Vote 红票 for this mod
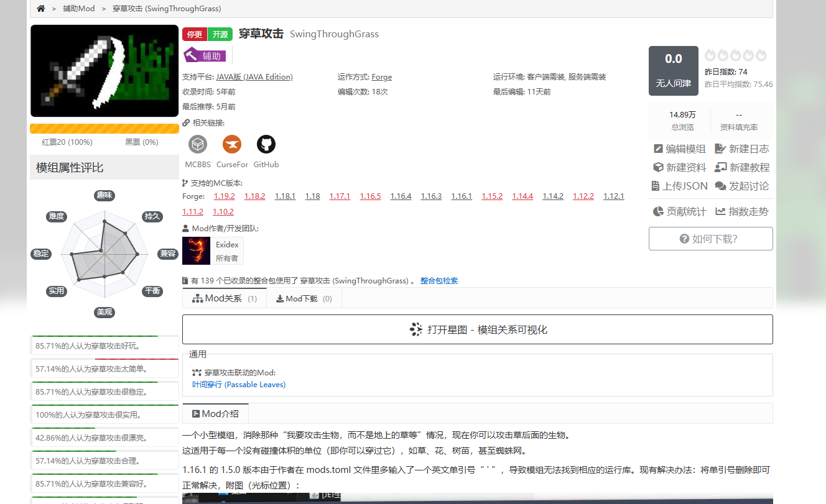The image size is (826, 504). [67, 142]
